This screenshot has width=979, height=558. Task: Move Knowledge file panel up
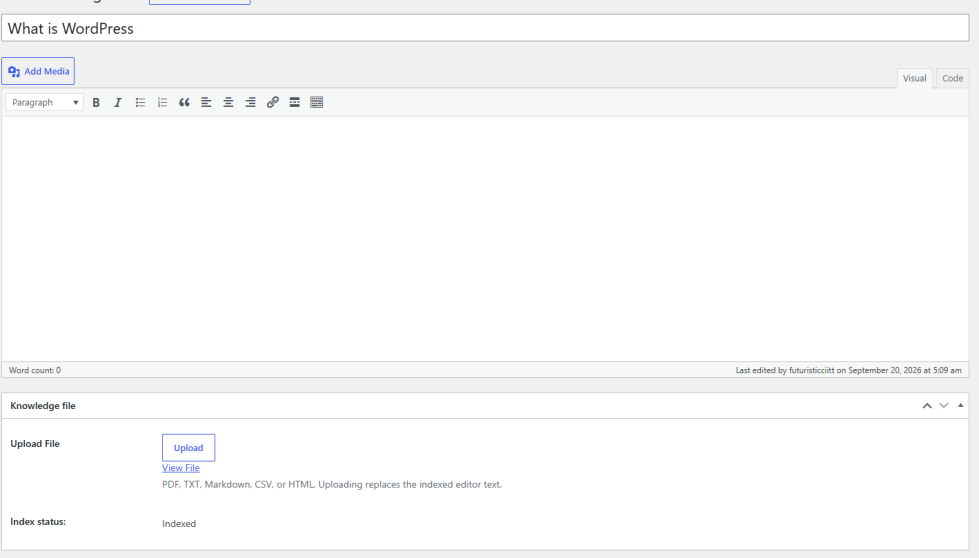[927, 406]
